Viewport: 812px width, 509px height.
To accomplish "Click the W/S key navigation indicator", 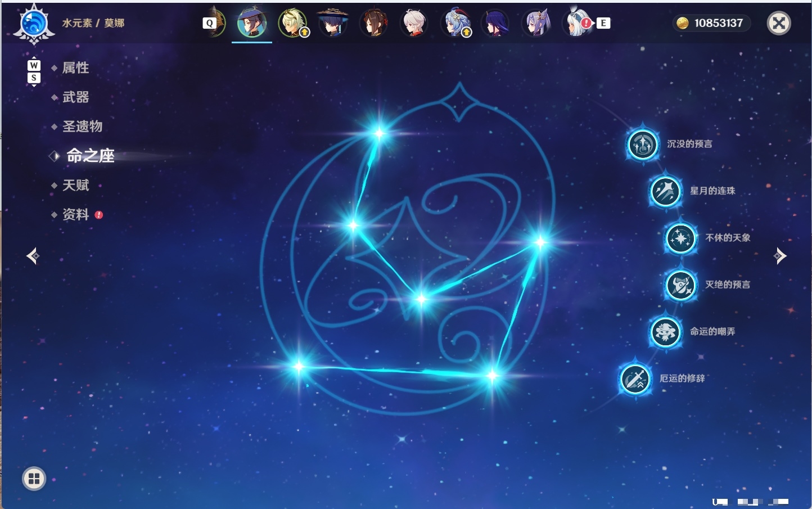I will (x=34, y=71).
